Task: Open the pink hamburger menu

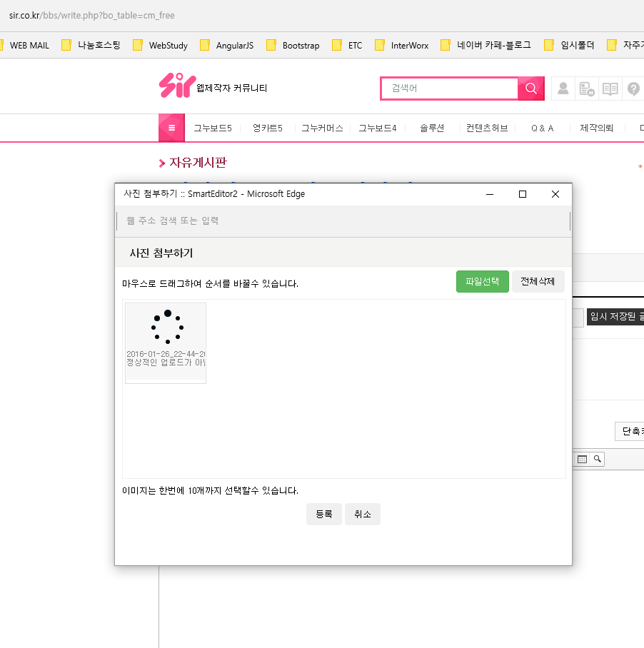Action: click(171, 128)
